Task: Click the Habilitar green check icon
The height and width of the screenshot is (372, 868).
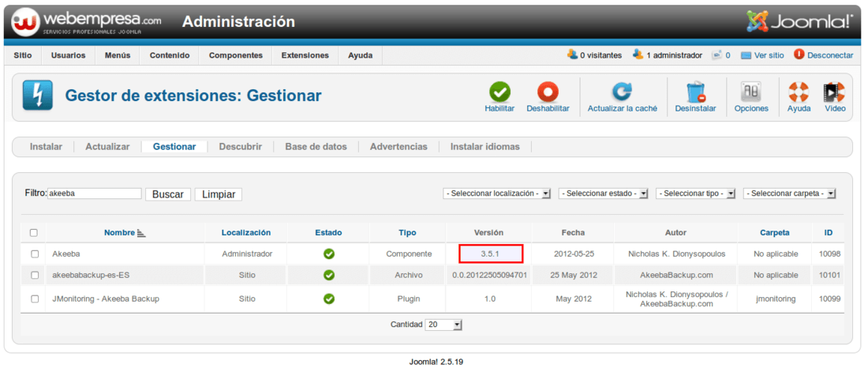Action: point(499,92)
